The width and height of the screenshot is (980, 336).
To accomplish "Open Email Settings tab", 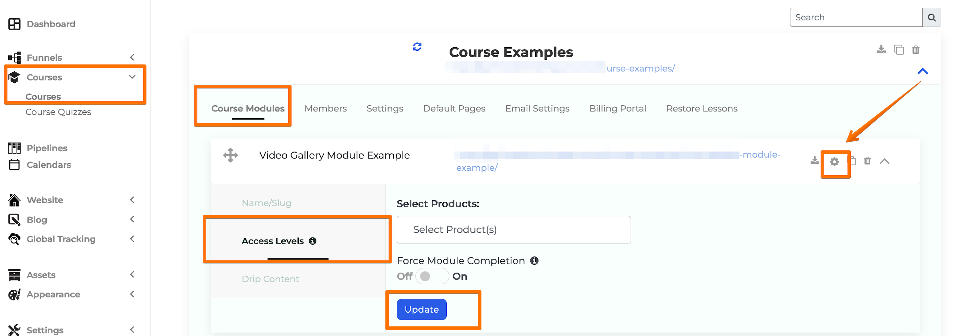I will [537, 108].
